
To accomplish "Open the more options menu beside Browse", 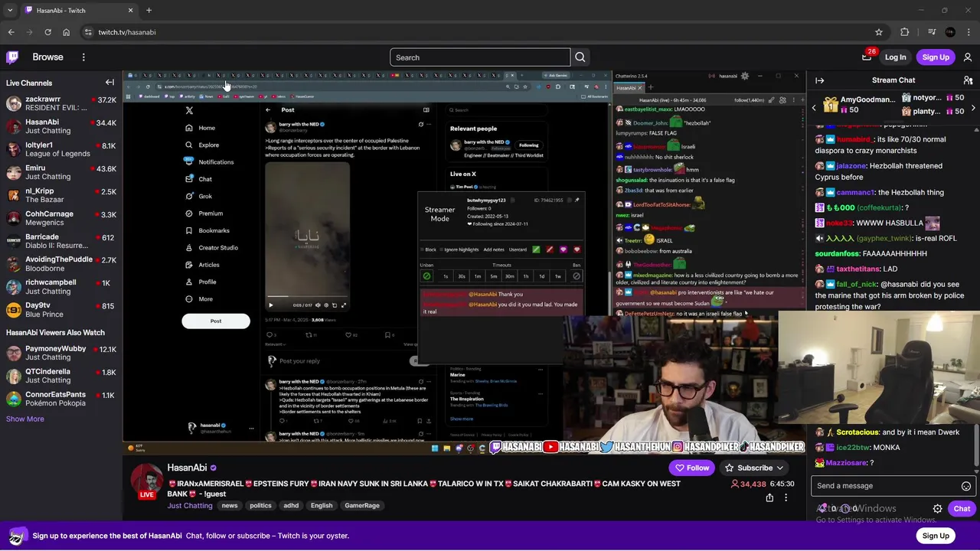I will [83, 57].
